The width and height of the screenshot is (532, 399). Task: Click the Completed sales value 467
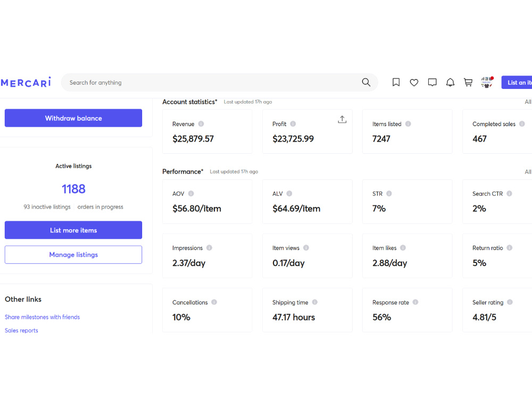pyautogui.click(x=479, y=139)
